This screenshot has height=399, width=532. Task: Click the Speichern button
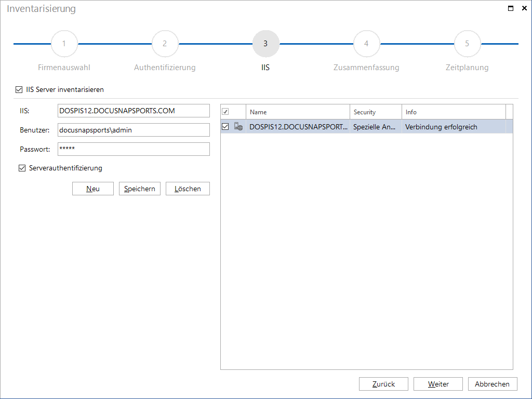(x=139, y=189)
